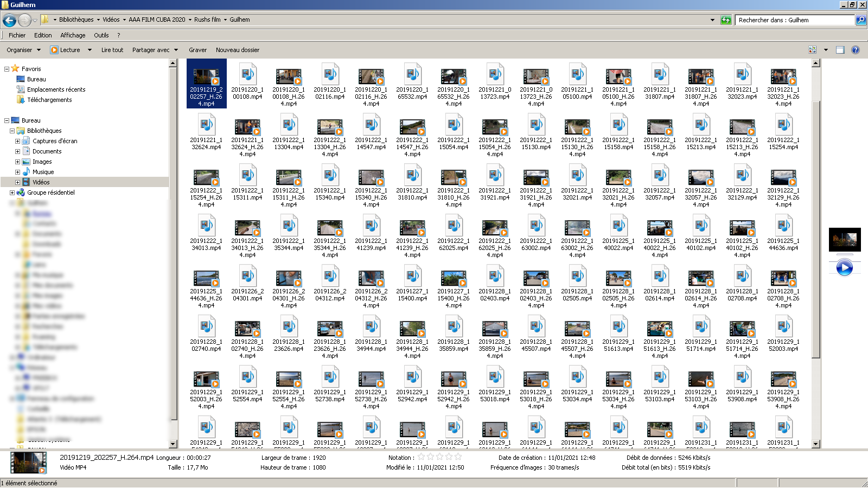
Task: Toggle the preview pane icon
Action: click(840, 50)
